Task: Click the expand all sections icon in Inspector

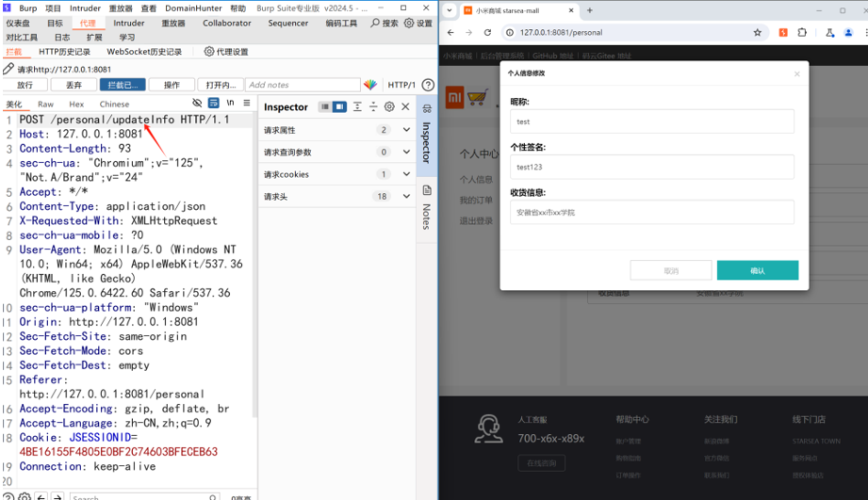Action: tap(357, 107)
